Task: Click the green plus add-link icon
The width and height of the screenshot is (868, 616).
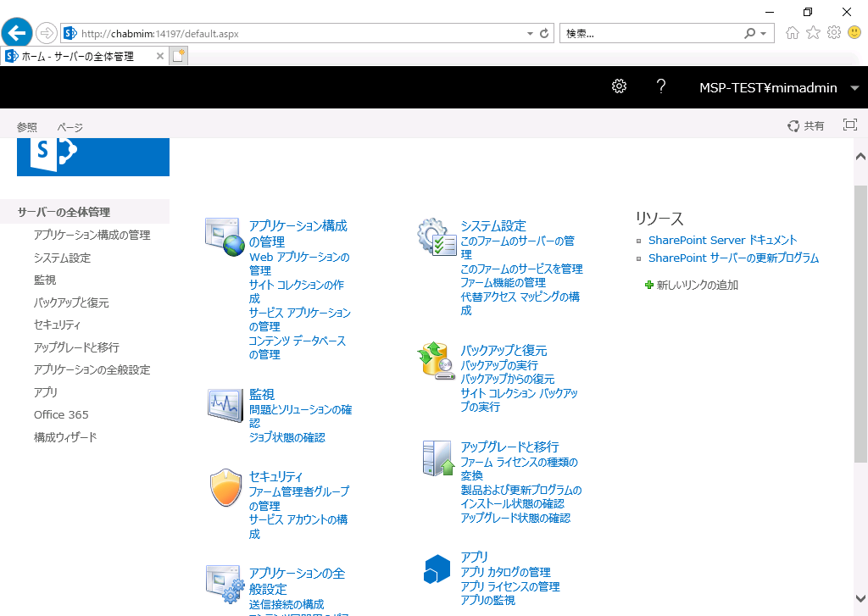Action: (x=649, y=285)
